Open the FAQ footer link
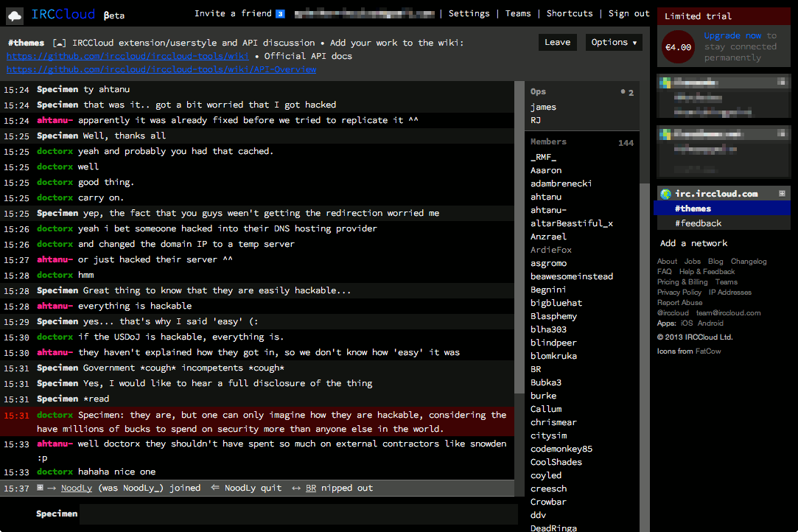The image size is (798, 532). [x=664, y=271]
